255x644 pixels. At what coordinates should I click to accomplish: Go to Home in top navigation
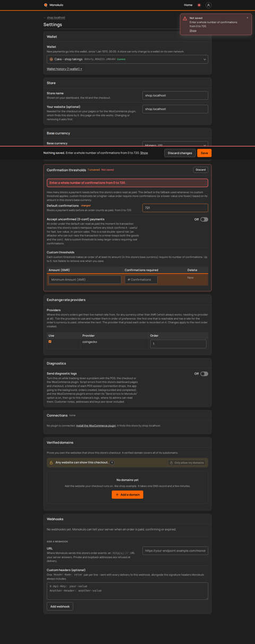[188, 5]
